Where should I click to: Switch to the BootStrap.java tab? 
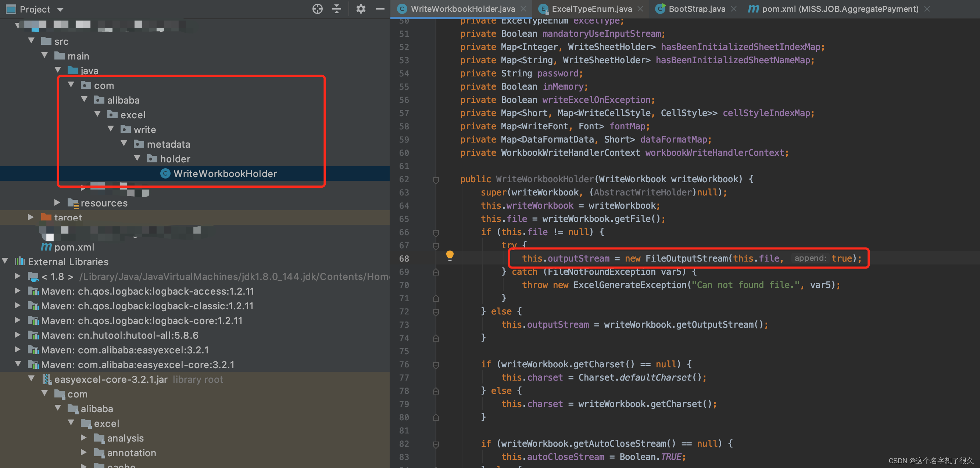pyautogui.click(x=697, y=9)
